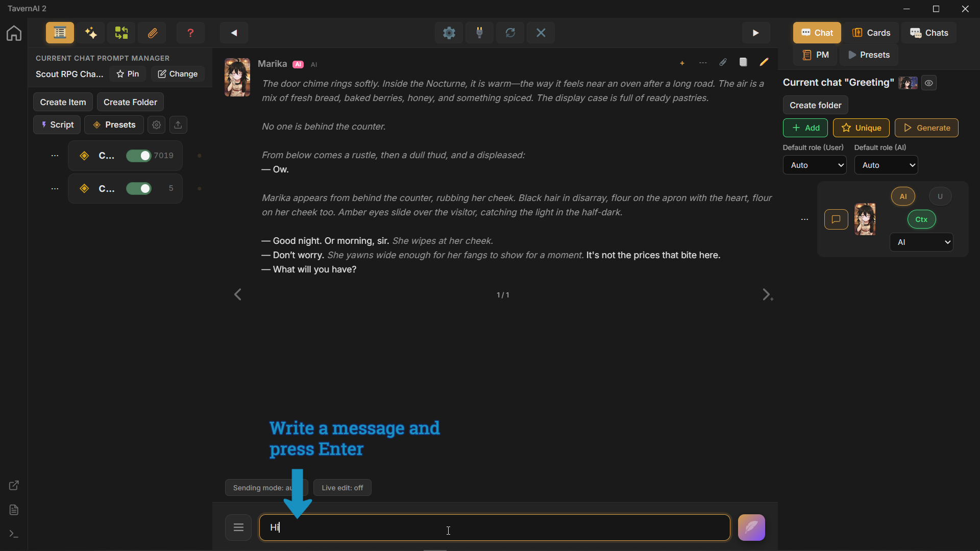The height and width of the screenshot is (551, 980).
Task: Open the terminal console icon in sidebar
Action: (x=14, y=534)
